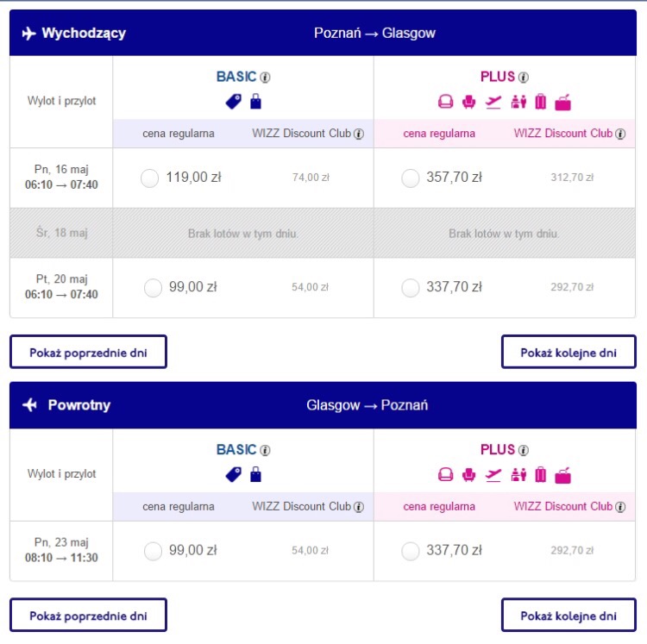The image size is (647, 644).
Task: Show next days for Poznań to Glasgow
Action: click(x=568, y=352)
